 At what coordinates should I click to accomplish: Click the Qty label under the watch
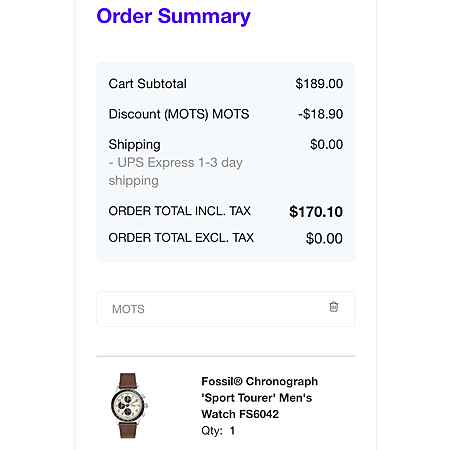tap(212, 431)
